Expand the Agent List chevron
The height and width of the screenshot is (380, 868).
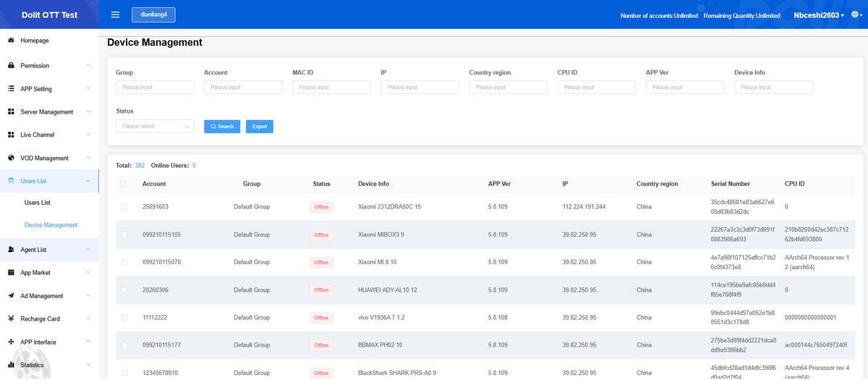tap(88, 250)
